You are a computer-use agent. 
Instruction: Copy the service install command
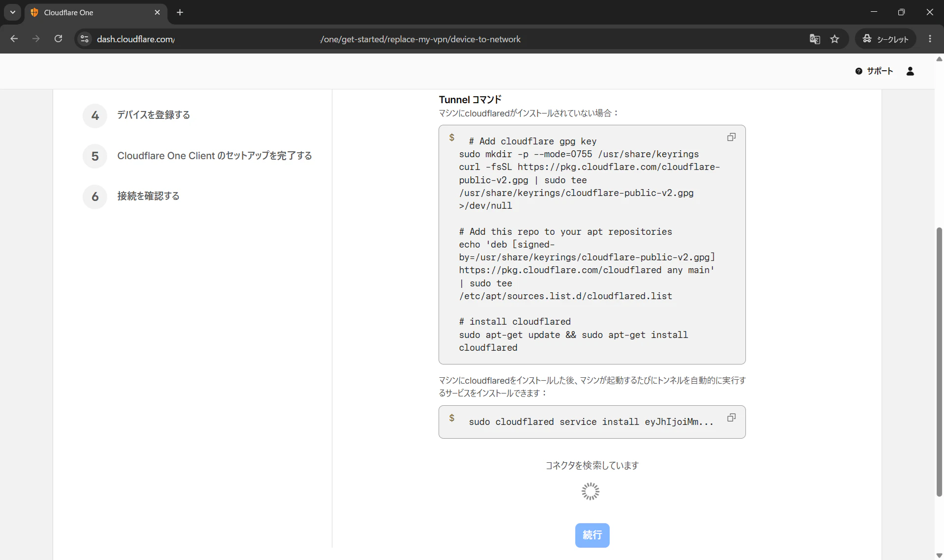click(x=731, y=418)
